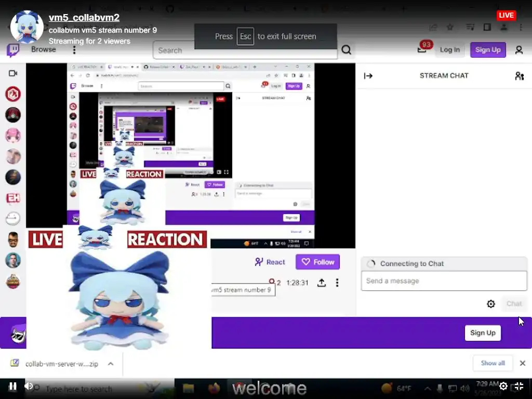Focus the Twitch Search field

[x=245, y=50]
